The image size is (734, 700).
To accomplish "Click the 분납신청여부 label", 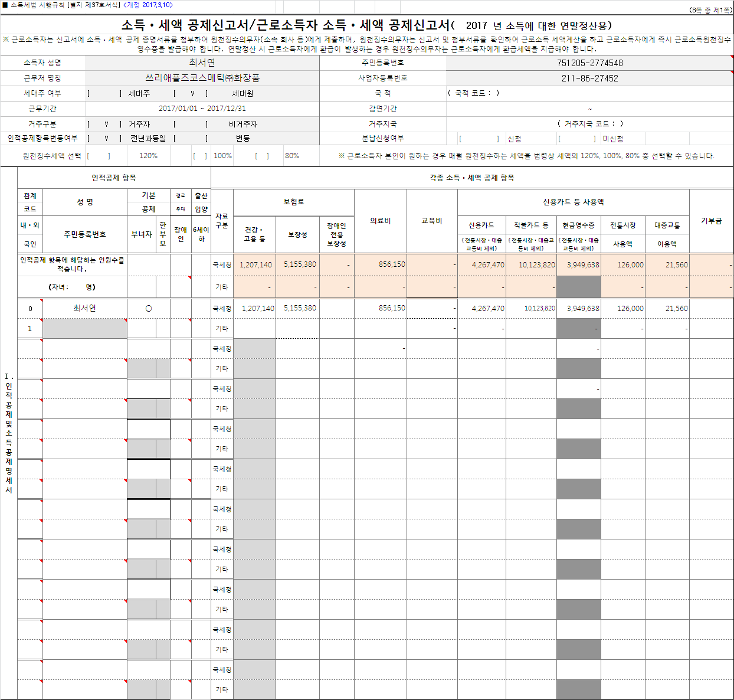I will pos(383,138).
